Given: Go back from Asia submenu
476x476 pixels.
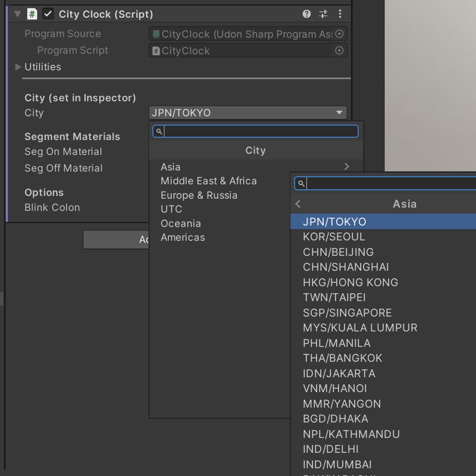Looking at the screenshot, I should click(298, 204).
